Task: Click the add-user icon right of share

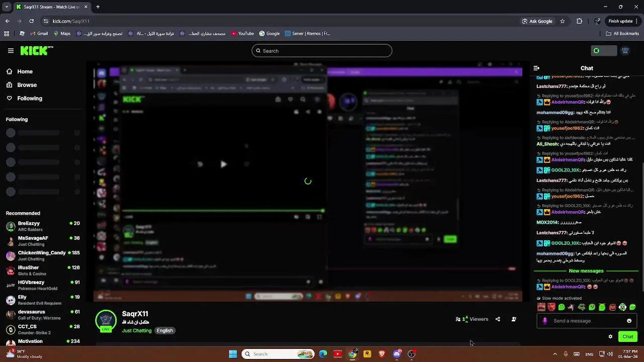Action: (514, 319)
